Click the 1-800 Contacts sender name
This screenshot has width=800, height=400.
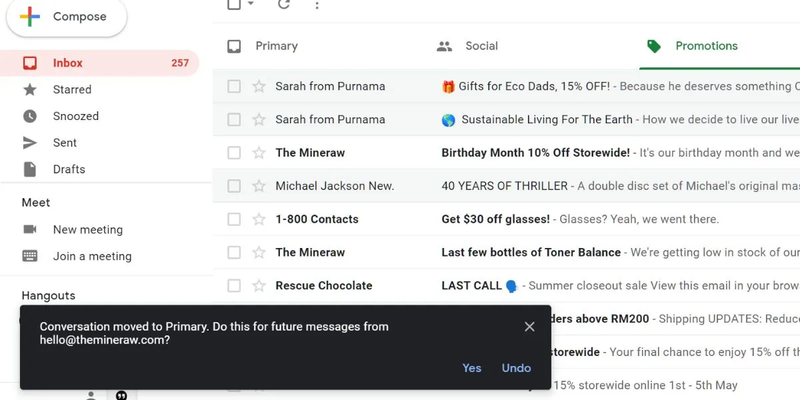point(317,219)
